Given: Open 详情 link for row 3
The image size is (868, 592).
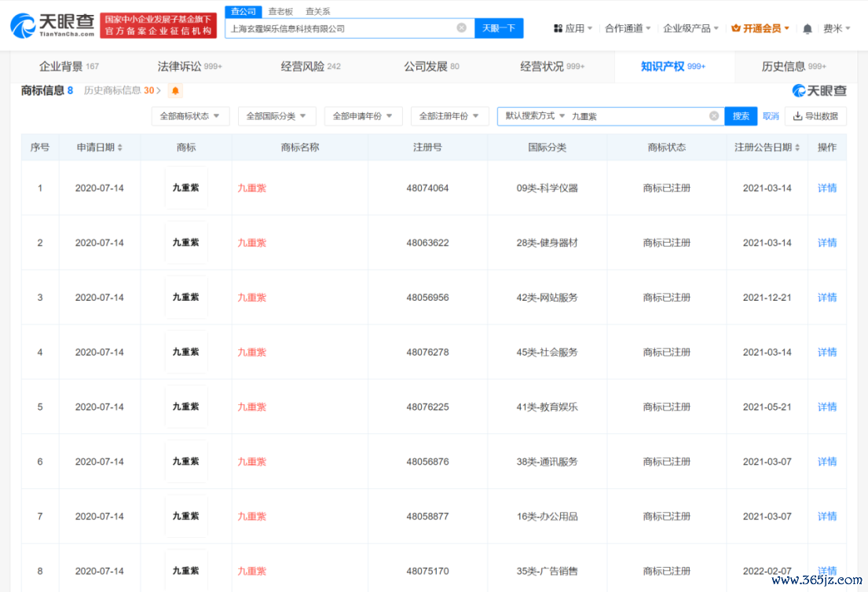Looking at the screenshot, I should pos(826,298).
